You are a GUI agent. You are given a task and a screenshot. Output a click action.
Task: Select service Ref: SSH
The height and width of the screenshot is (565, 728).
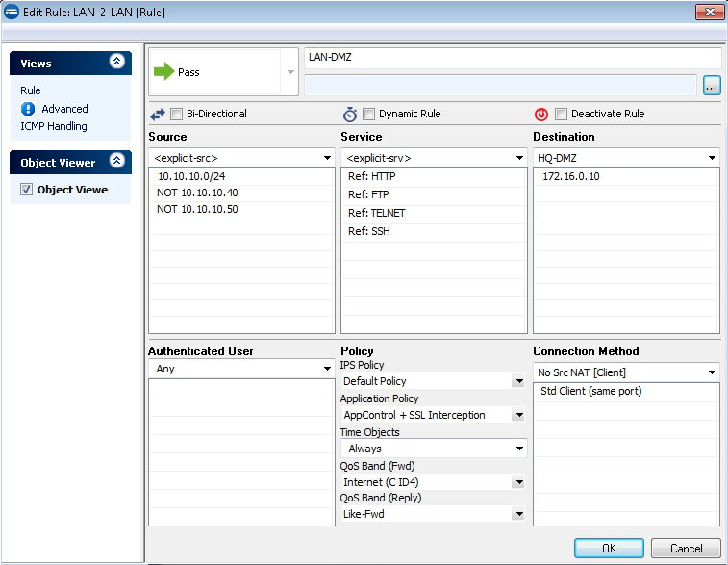[x=434, y=231]
